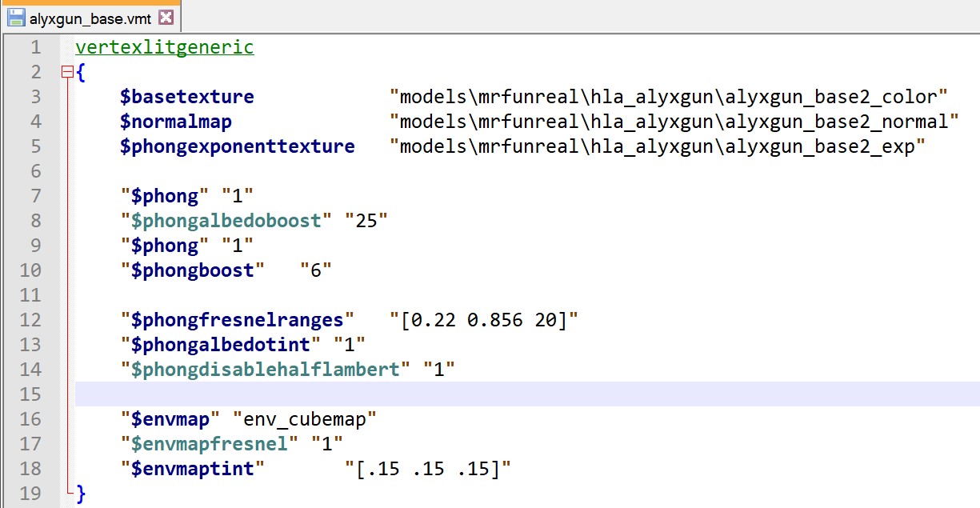Image resolution: width=980 pixels, height=508 pixels.
Task: Click line number 12 in margin
Action: click(30, 320)
